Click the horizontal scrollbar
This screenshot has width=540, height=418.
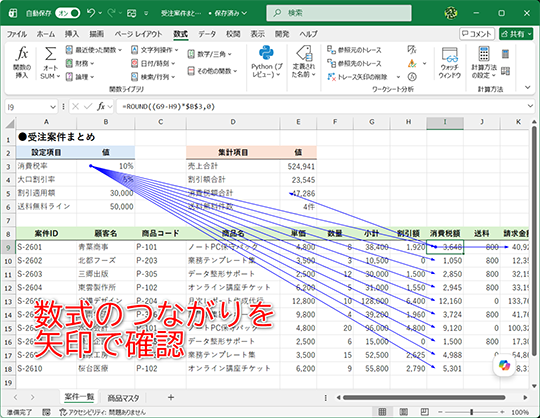pyautogui.click(x=424, y=398)
